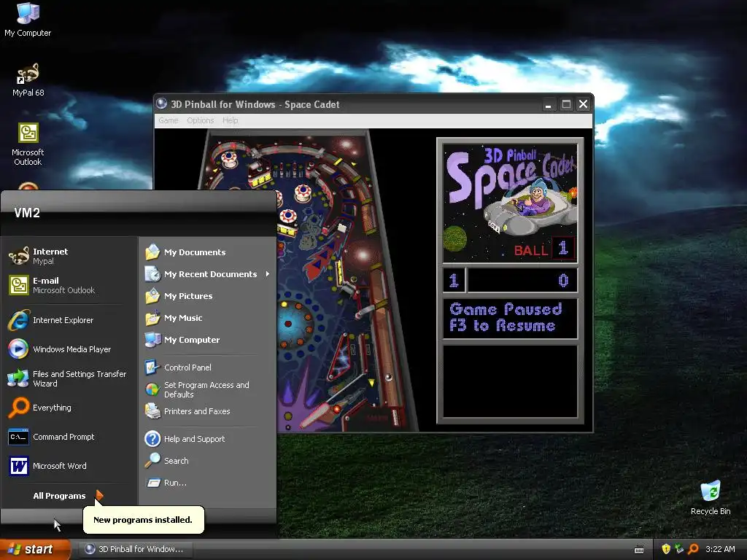Click the BALL 1 counter in Pinball
This screenshot has height=560, width=747.
click(x=544, y=249)
